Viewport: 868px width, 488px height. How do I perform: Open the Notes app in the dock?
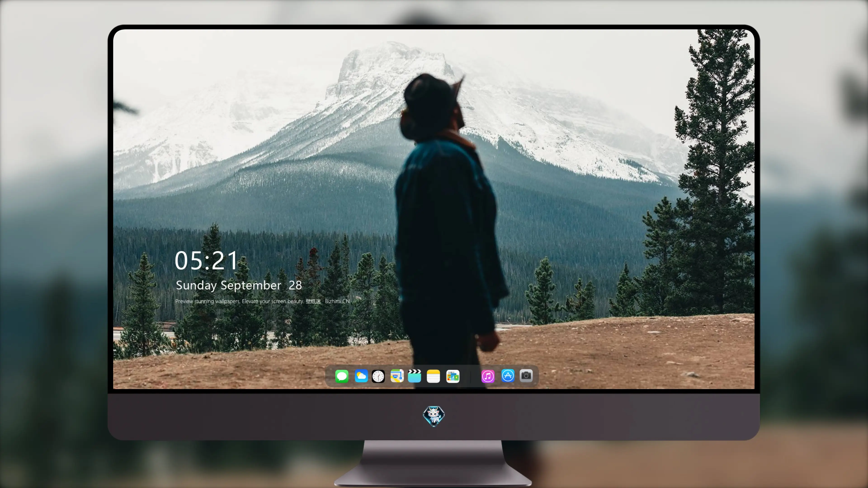point(433,376)
